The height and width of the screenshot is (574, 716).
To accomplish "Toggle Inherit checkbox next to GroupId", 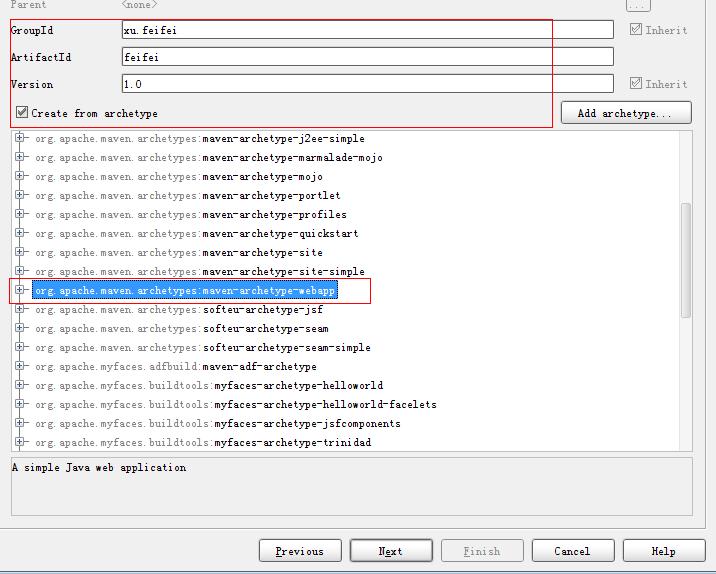I will coord(636,30).
